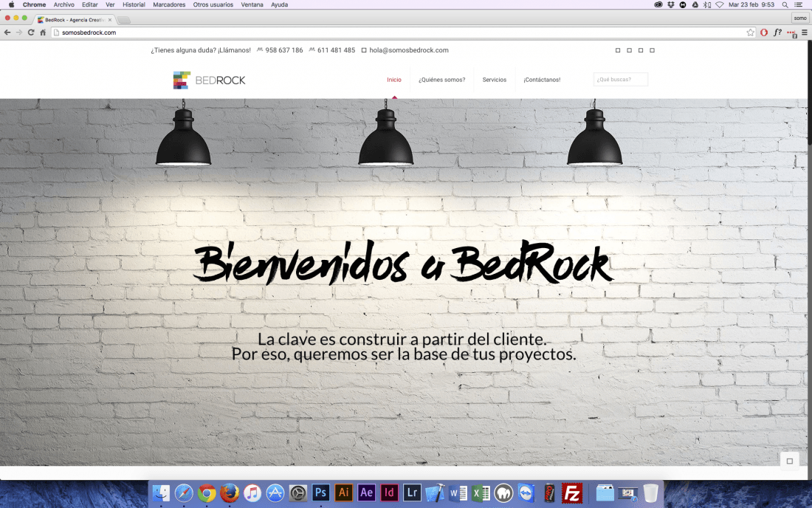Open the f? font finder extension

[777, 32]
